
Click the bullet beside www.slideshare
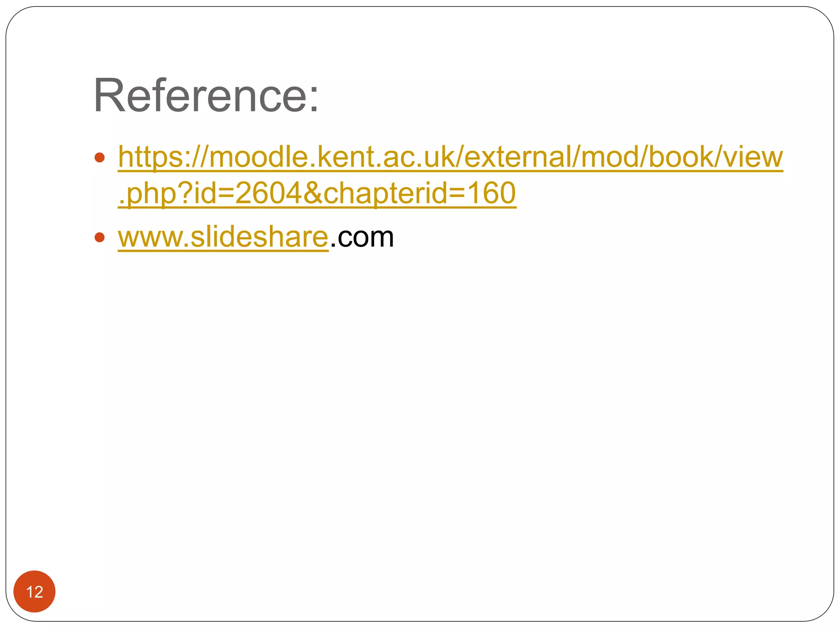tap(100, 237)
